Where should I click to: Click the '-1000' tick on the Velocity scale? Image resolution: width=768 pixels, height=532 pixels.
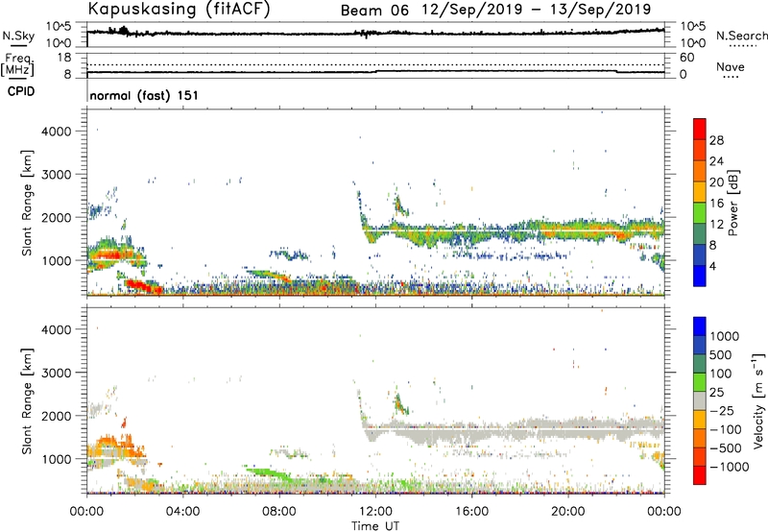729,467
